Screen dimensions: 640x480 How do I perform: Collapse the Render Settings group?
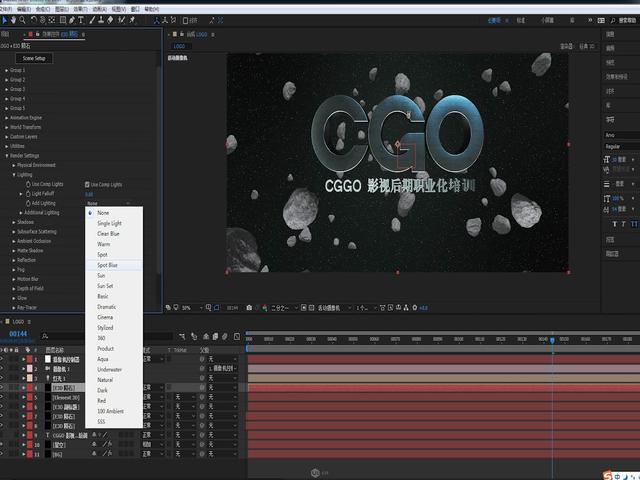(7, 156)
